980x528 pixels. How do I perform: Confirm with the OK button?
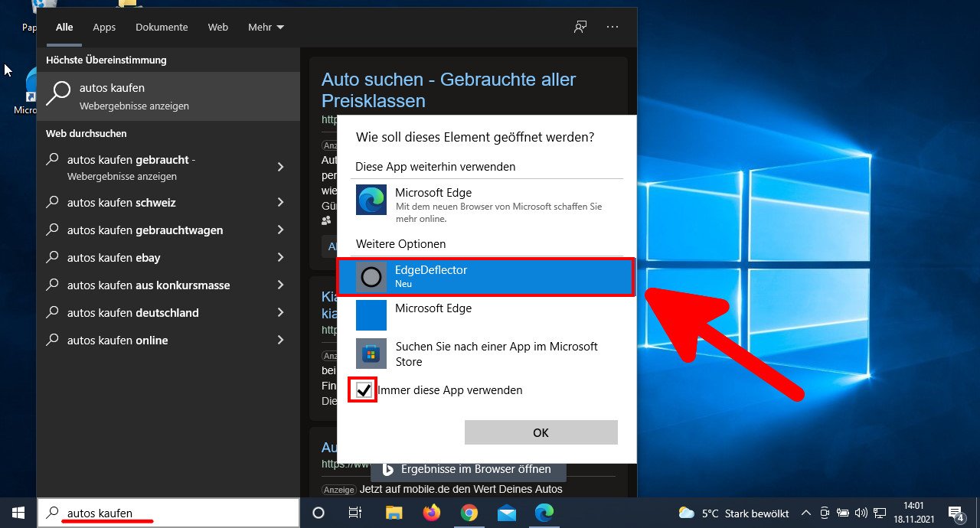pos(541,432)
